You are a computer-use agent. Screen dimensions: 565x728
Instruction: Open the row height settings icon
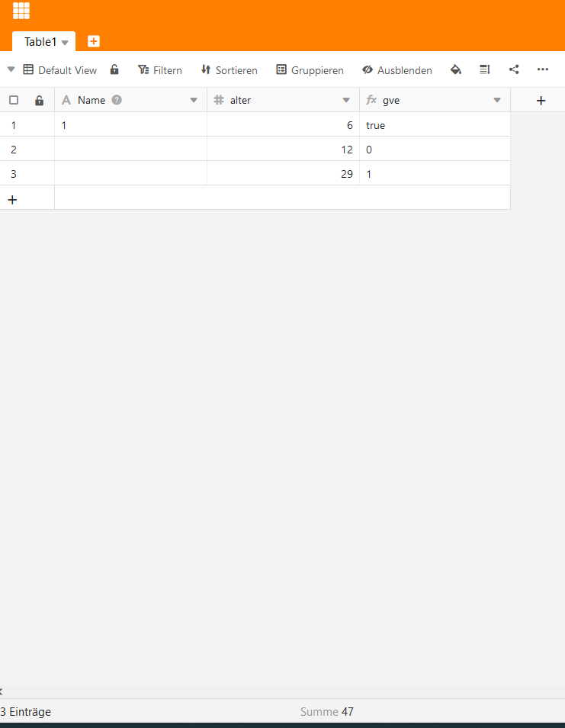click(x=484, y=69)
